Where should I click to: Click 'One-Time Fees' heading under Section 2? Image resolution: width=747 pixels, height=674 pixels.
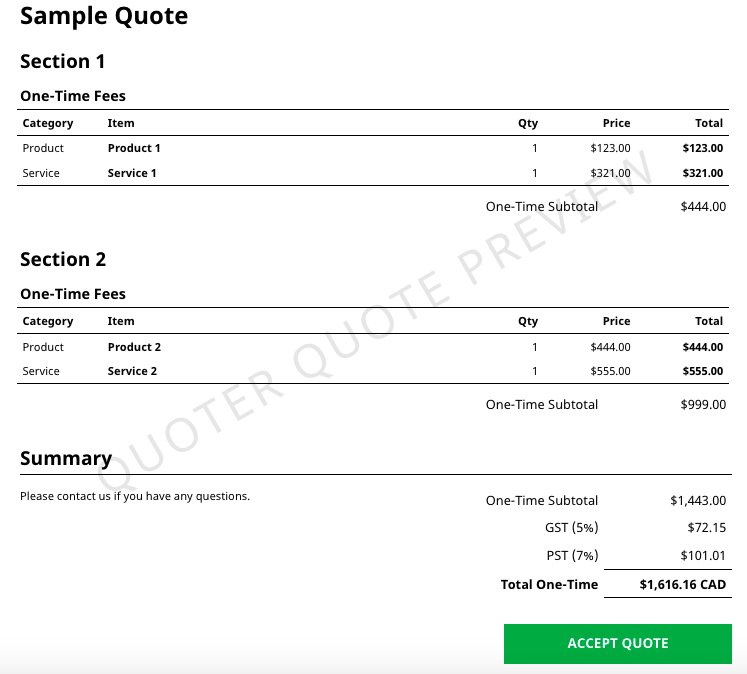(73, 294)
